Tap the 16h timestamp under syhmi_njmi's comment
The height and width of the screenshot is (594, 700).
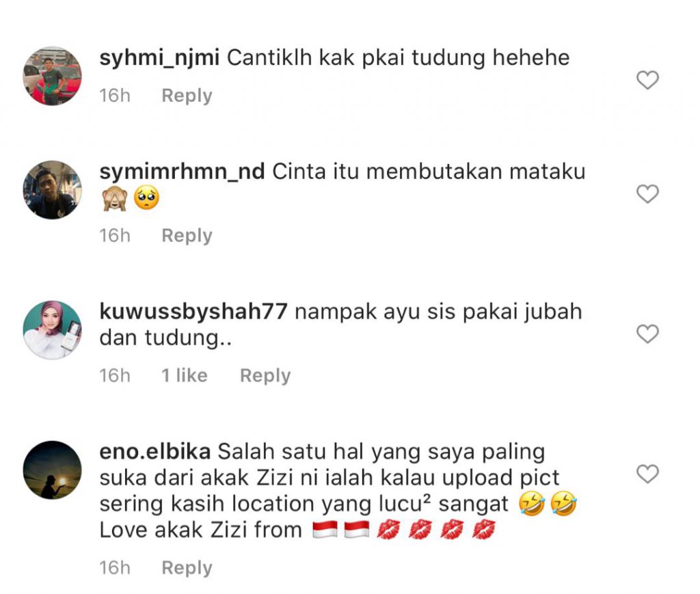tap(115, 96)
